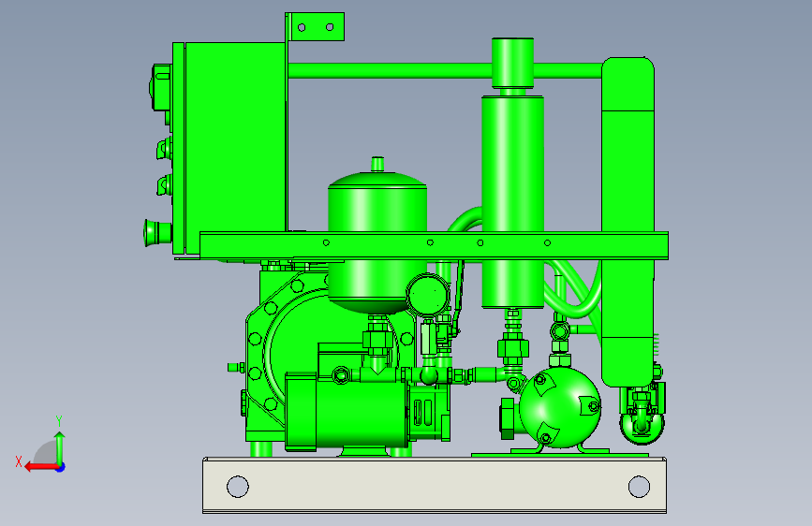Select the right hole in the beige base plate
Viewport: 812px width, 526px height.
coord(639,487)
